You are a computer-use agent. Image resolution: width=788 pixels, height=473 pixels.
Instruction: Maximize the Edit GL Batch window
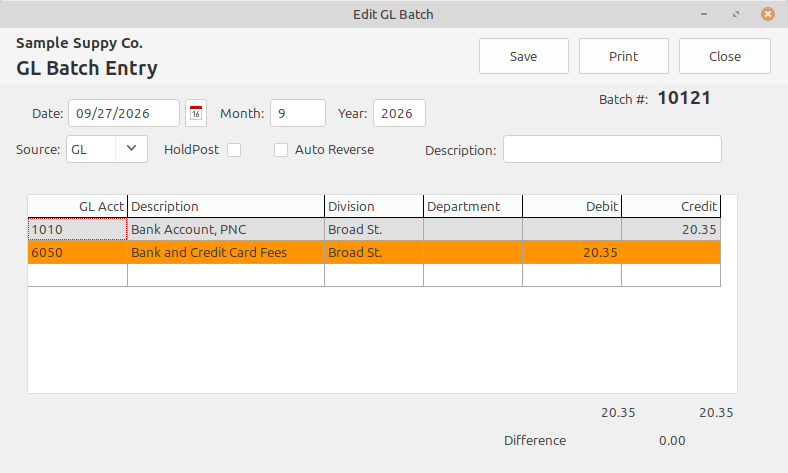736,14
